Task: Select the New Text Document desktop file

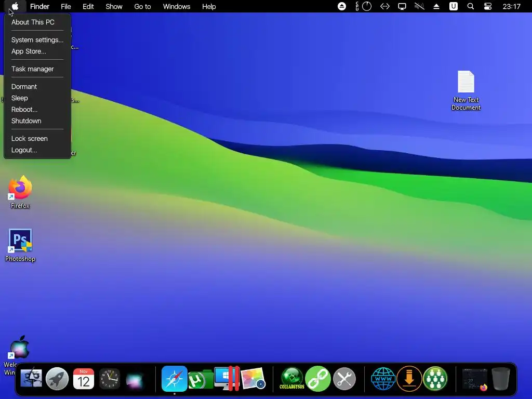Action: tap(466, 90)
